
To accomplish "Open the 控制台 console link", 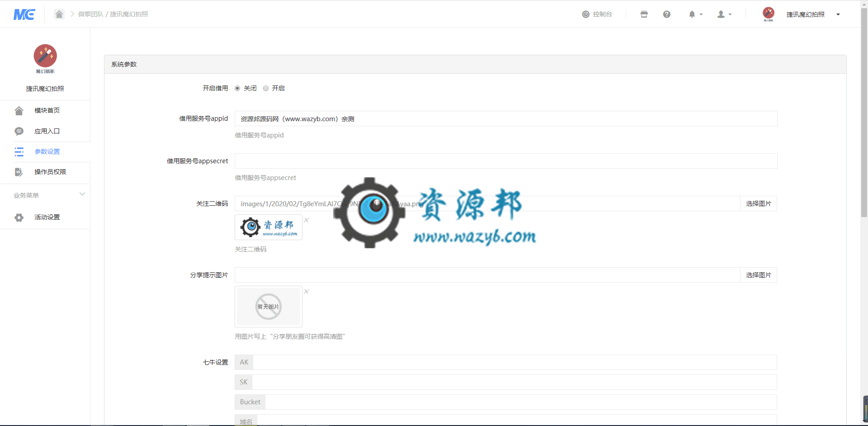I will 597,14.
